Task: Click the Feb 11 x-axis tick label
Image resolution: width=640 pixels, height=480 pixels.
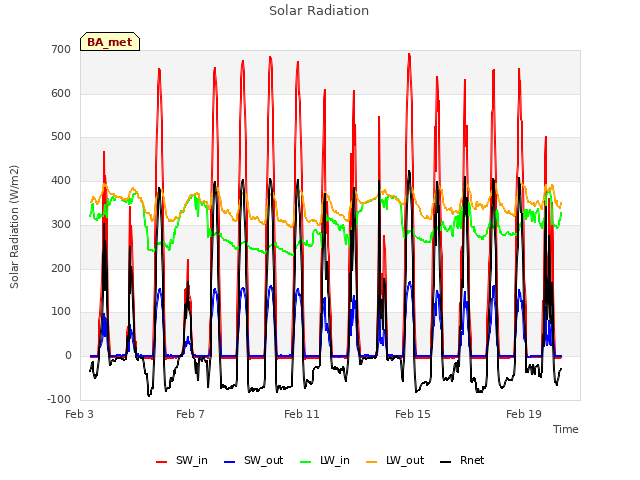Action: pos(302,414)
